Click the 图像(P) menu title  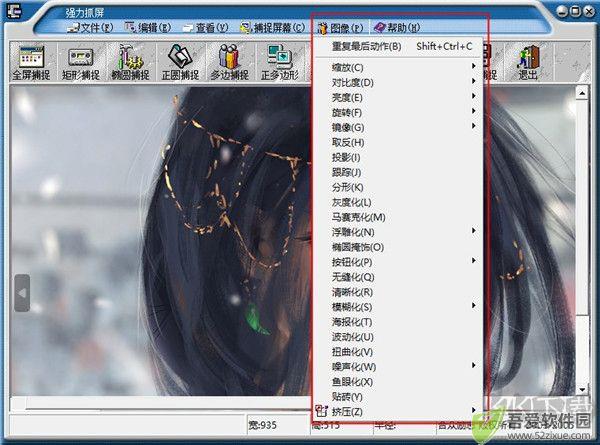[x=340, y=28]
